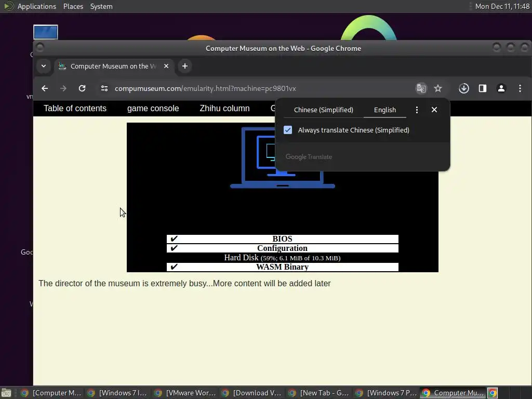The image size is (532, 399).
Task: Toggle Chrome side panel icon
Action: 483,88
